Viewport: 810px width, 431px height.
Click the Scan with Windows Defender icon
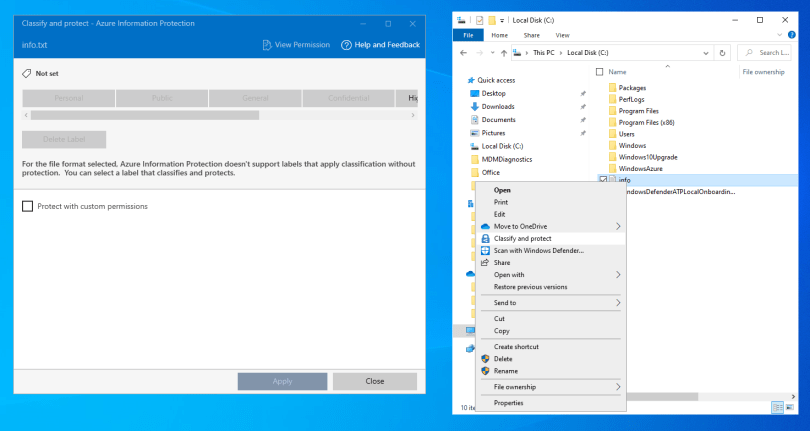coord(485,251)
